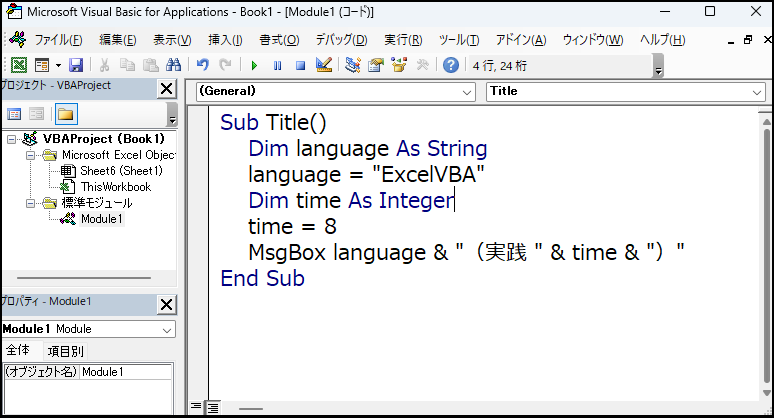Redo the last undone action

(x=225, y=65)
